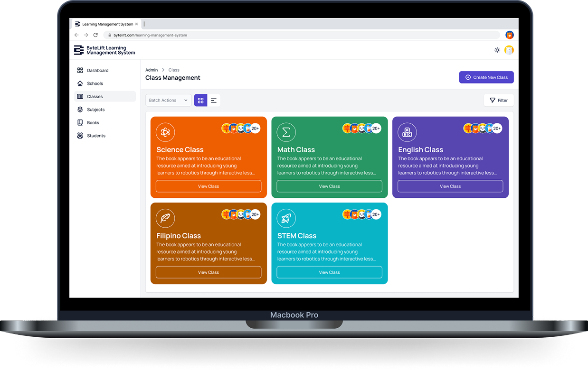Click the rocket icon on STEM Class card
Screen dimensions: 588x370
click(x=286, y=219)
